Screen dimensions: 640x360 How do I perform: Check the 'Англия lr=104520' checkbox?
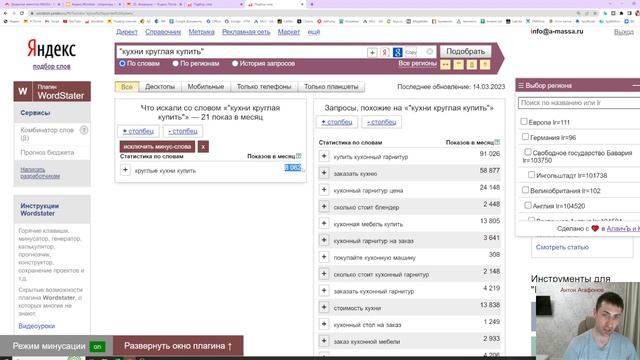(x=528, y=205)
